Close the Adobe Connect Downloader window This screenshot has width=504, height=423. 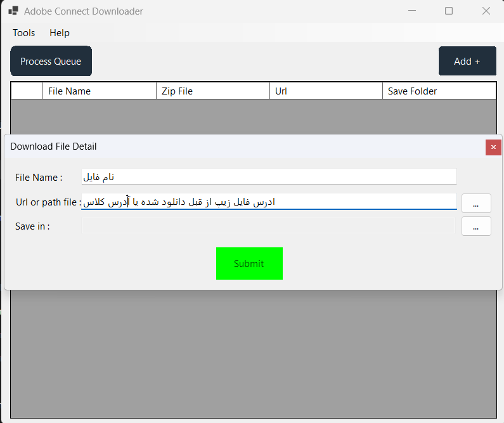tap(486, 11)
